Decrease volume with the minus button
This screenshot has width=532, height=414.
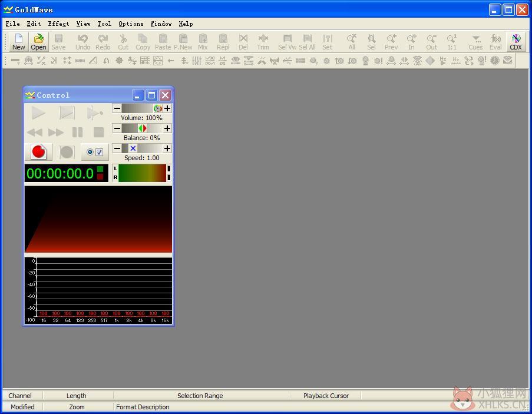click(x=117, y=108)
